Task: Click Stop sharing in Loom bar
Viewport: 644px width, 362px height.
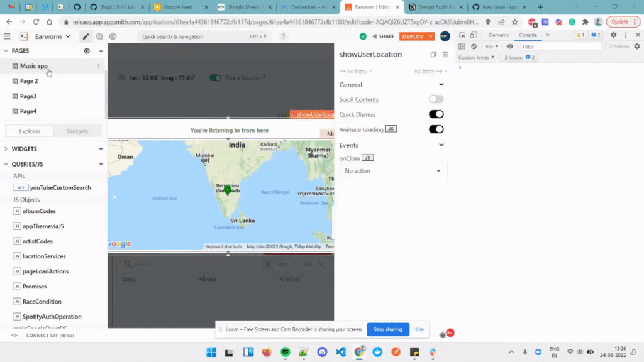Action: coord(387,329)
